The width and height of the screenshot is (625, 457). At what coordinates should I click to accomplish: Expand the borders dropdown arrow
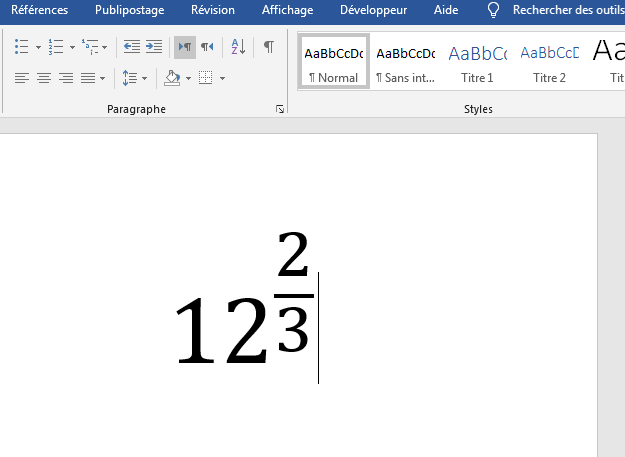(x=222, y=78)
